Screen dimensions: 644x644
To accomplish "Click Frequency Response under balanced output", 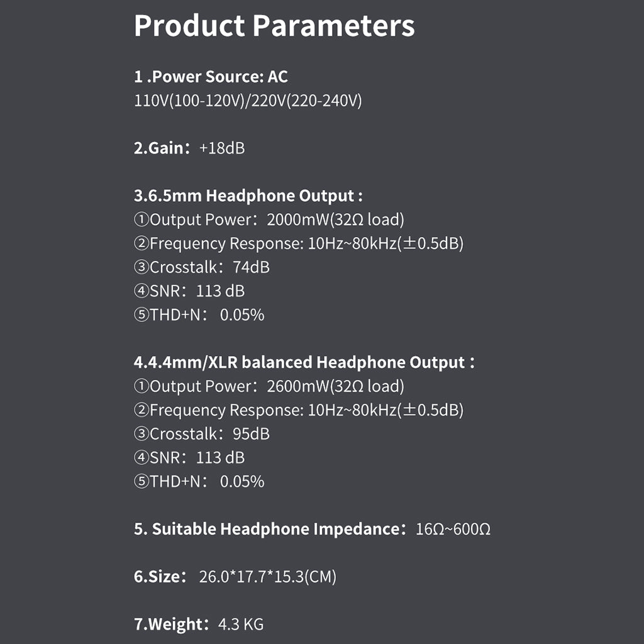I will (x=298, y=410).
